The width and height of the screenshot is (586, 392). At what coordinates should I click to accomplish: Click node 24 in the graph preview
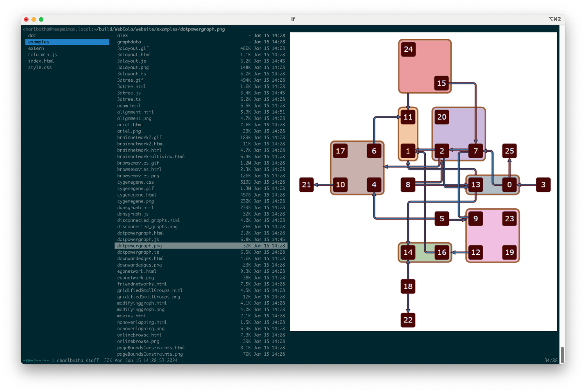[x=408, y=49]
